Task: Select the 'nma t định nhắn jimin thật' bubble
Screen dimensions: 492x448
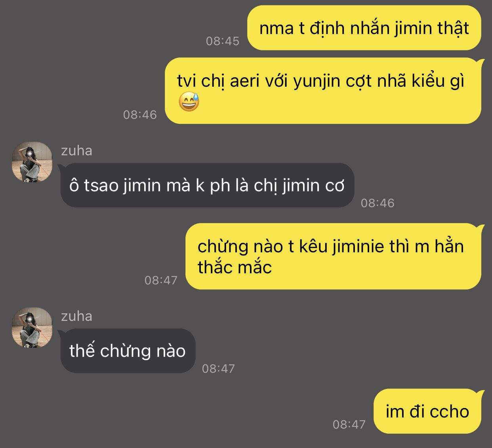Action: click(364, 28)
